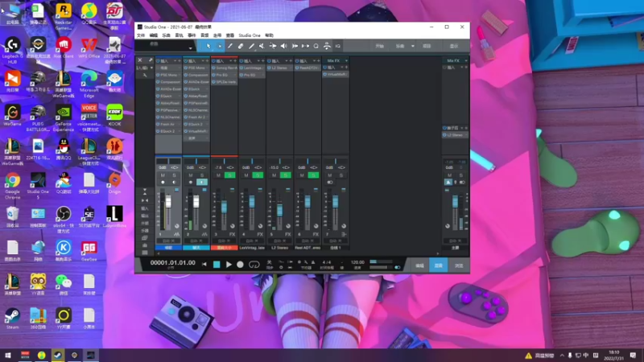644x362 pixels.
Task: Toggle Solo on channel 6 Reel ADT
Action: click(x=313, y=175)
